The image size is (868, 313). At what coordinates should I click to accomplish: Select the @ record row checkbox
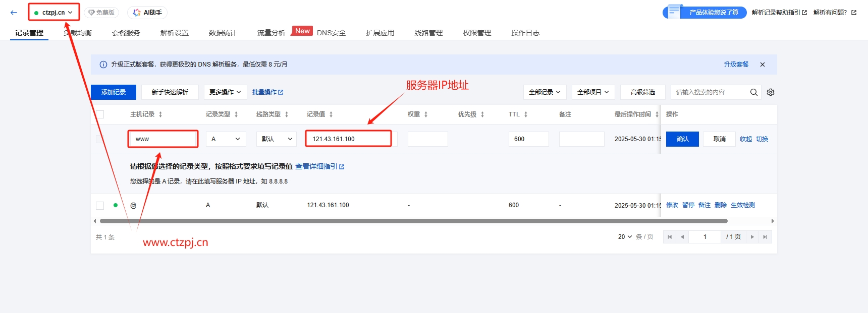pyautogui.click(x=100, y=205)
